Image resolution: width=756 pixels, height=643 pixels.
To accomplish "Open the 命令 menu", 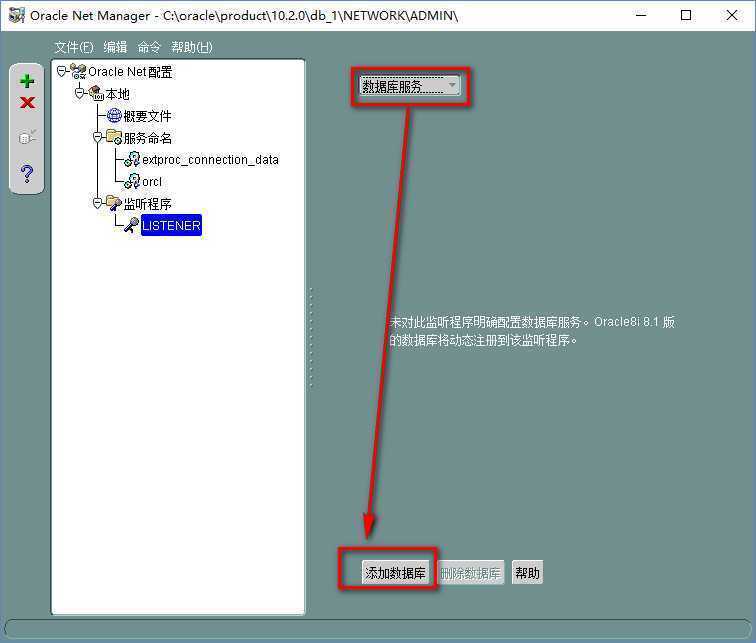I will 149,47.
